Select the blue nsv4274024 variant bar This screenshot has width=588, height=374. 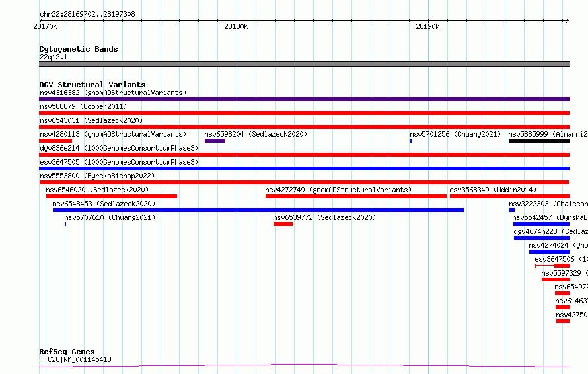pyautogui.click(x=550, y=252)
